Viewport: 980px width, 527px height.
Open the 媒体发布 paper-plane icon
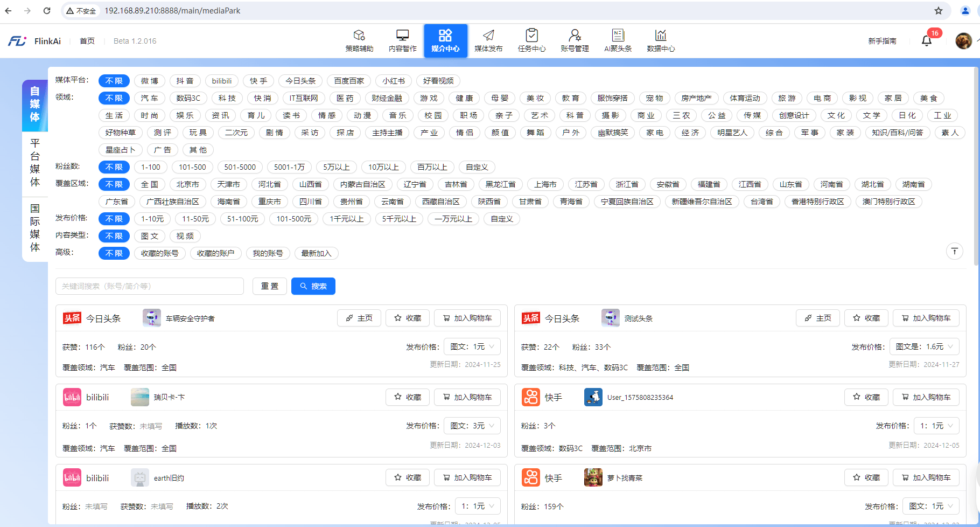click(x=488, y=36)
